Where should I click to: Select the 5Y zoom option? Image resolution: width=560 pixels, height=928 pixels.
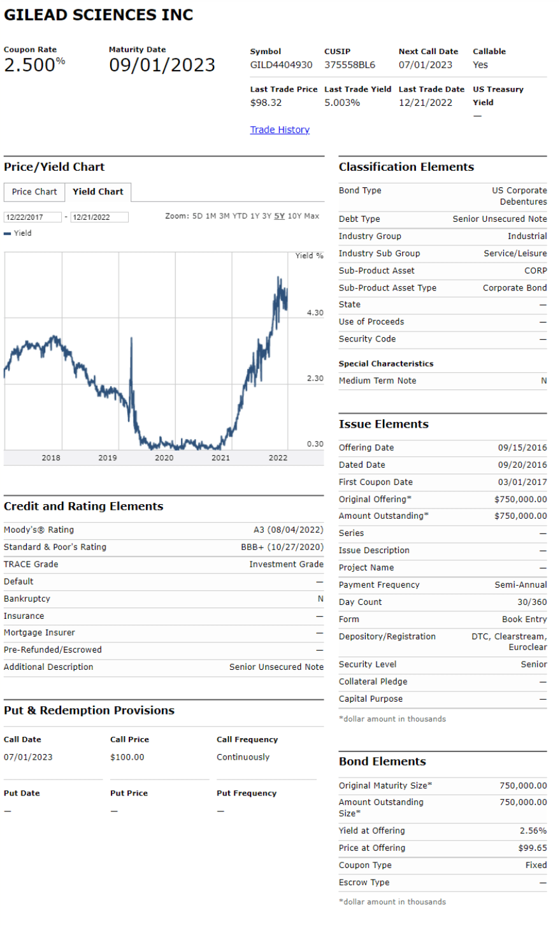(x=280, y=216)
